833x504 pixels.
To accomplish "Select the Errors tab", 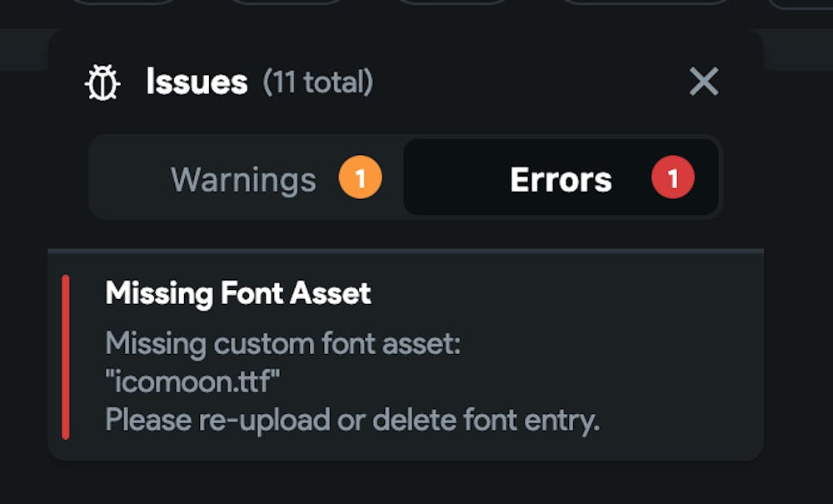I will (561, 179).
